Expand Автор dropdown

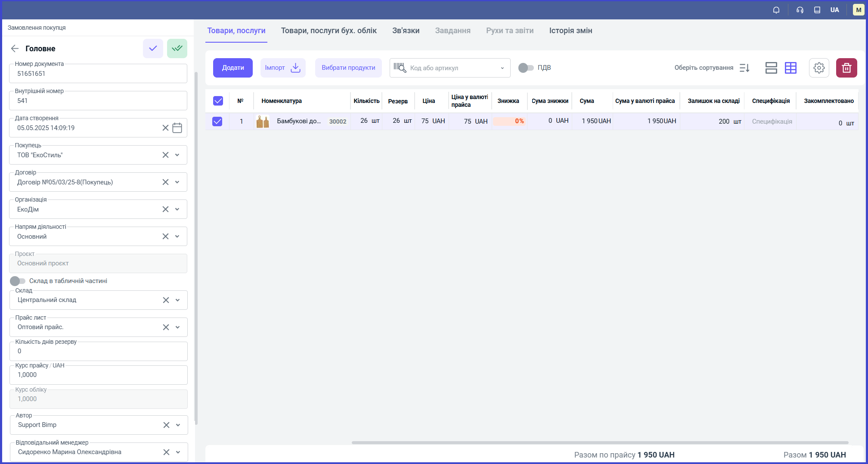coord(178,425)
